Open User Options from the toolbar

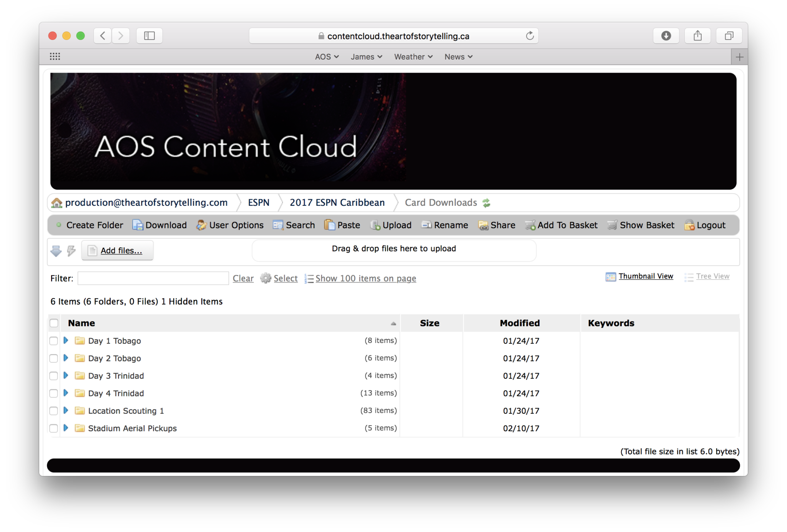[201, 225]
